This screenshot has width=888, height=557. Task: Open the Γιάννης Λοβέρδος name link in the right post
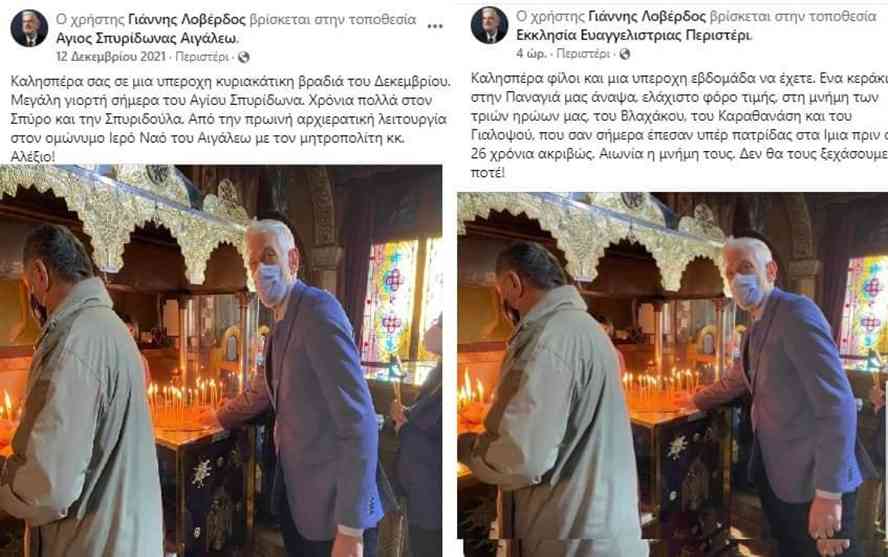(647, 16)
